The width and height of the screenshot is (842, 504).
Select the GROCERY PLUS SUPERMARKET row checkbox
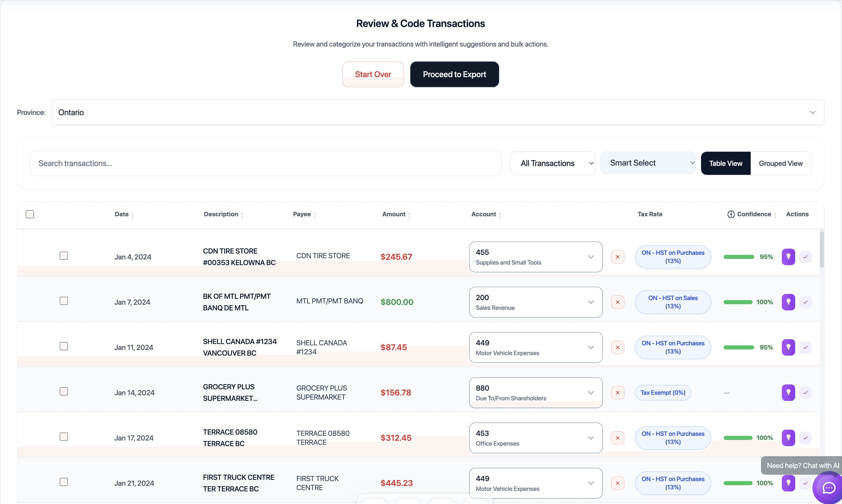click(64, 392)
